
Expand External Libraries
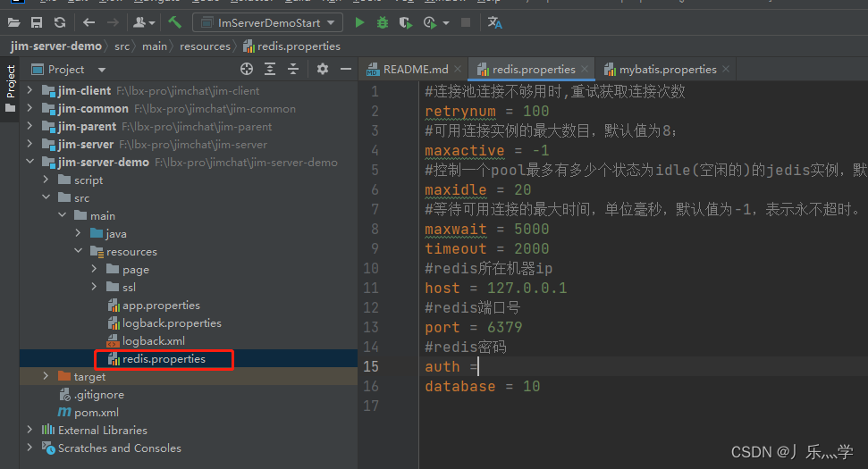(29, 430)
